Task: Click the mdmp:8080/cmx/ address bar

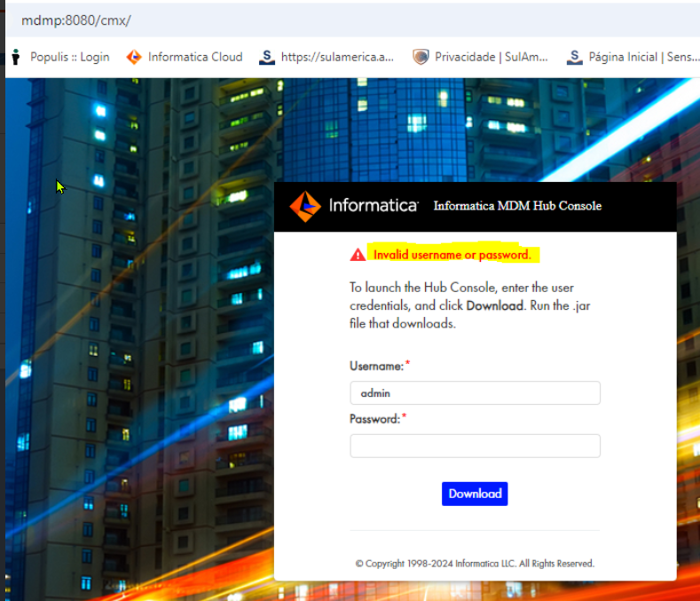Action: [76, 20]
